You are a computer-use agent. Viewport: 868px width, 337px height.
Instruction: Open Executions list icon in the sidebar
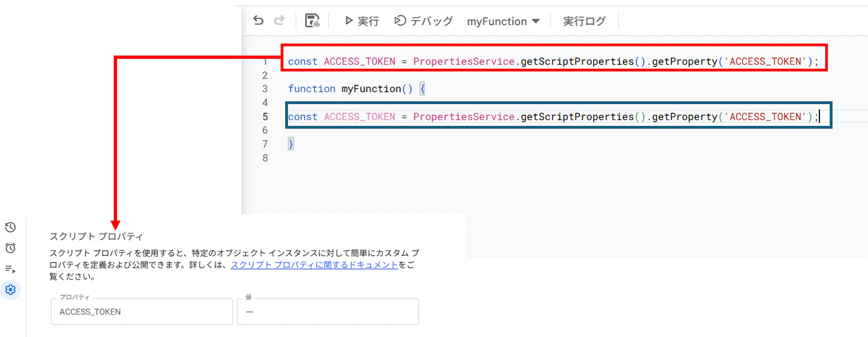(10, 269)
